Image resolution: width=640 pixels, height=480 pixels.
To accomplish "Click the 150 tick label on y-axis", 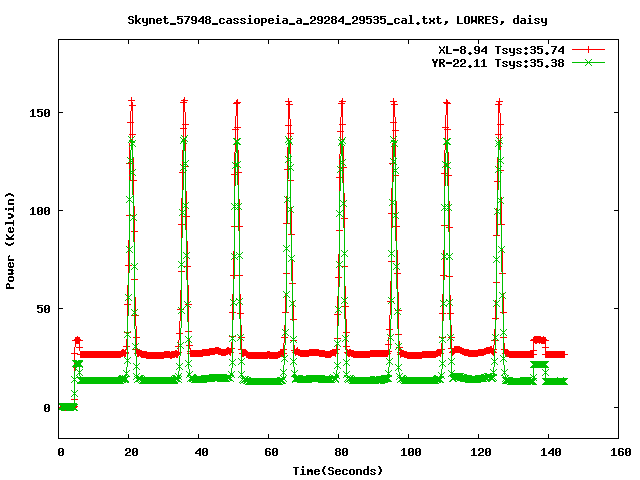I will click(x=40, y=113).
